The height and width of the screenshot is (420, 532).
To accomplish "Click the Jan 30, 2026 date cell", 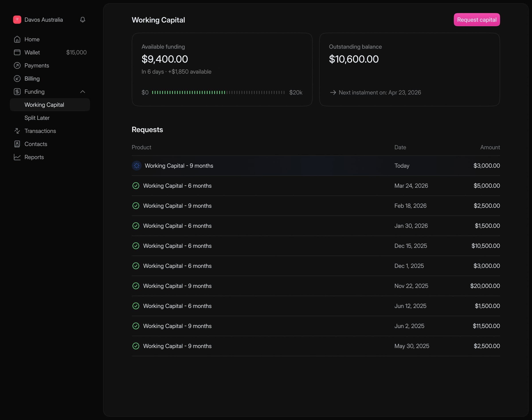I will [x=411, y=226].
